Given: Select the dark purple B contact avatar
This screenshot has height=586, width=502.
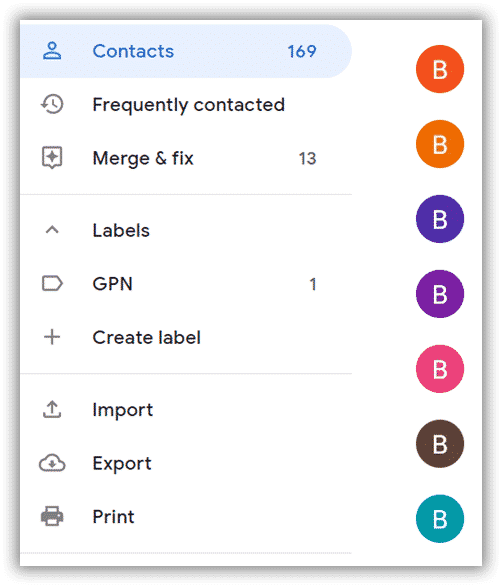Looking at the screenshot, I should (x=440, y=219).
